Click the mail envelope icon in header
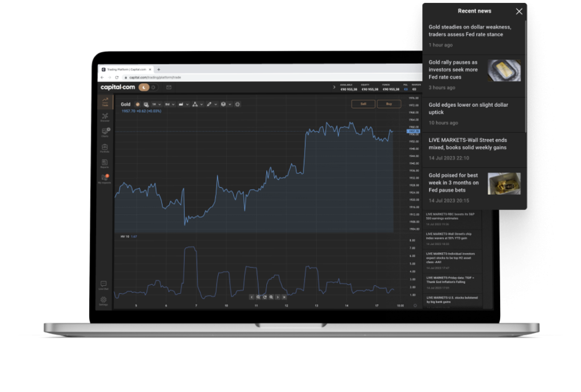 click(169, 87)
